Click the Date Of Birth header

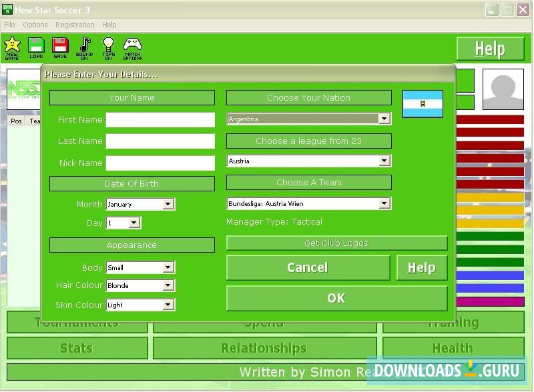click(x=132, y=184)
